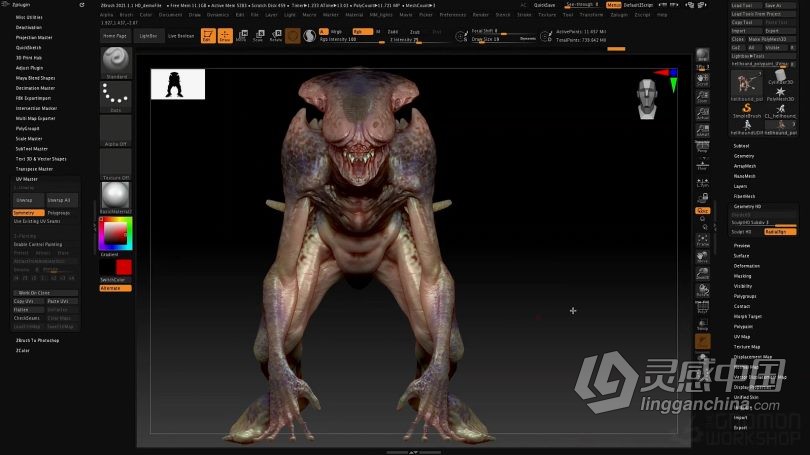Open the Dots stroke type picker

point(116,97)
